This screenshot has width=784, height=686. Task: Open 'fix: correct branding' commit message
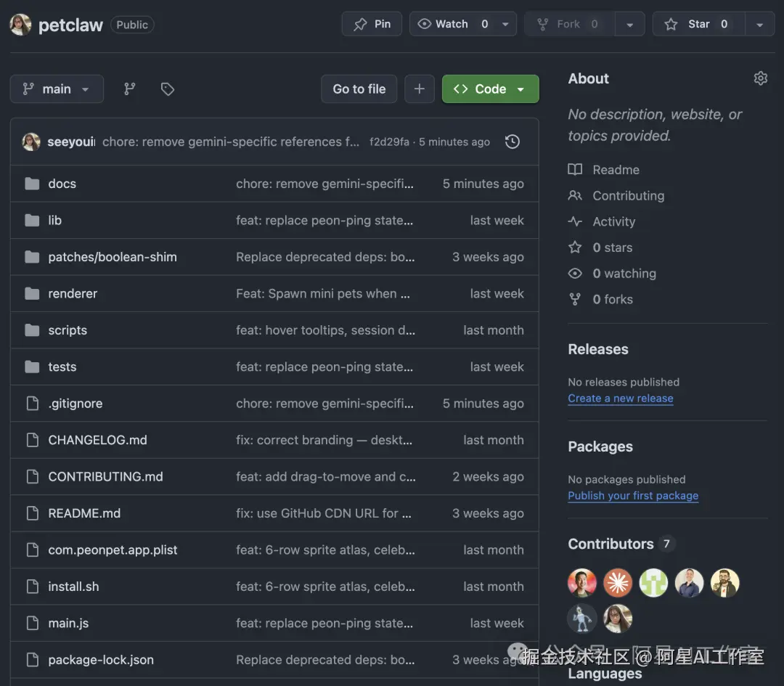click(324, 440)
